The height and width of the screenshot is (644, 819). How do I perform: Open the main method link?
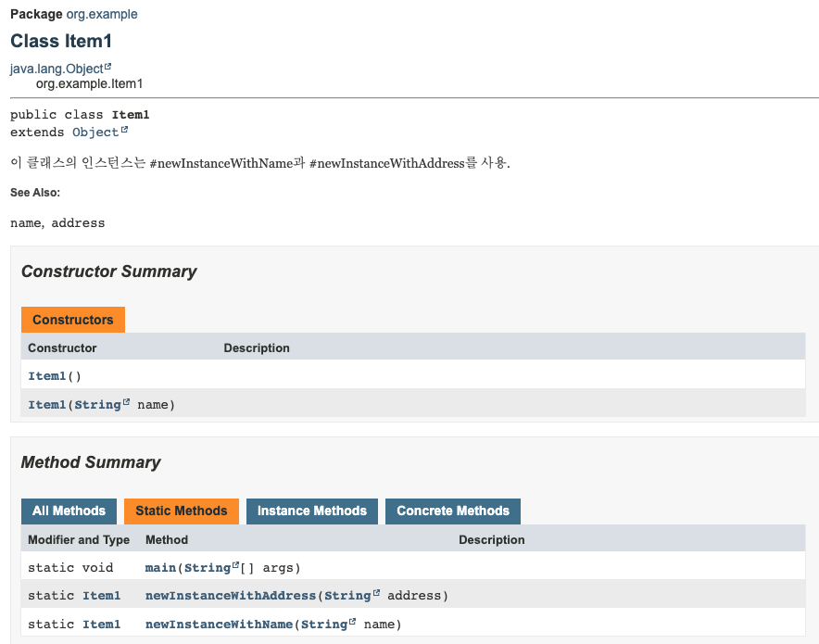[x=160, y=568]
